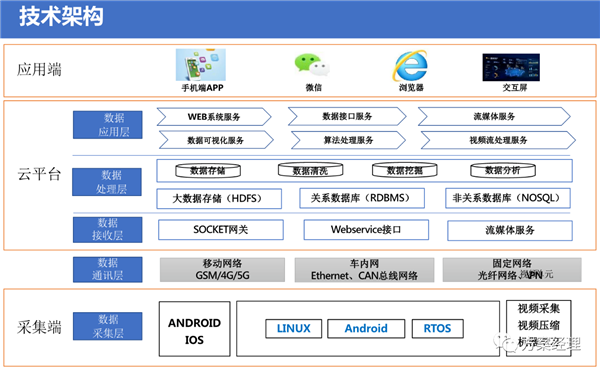Click the mobile phone APP icon

[201, 65]
